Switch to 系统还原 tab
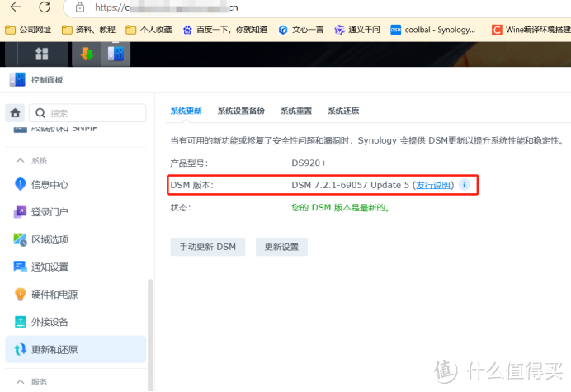 [x=343, y=111]
